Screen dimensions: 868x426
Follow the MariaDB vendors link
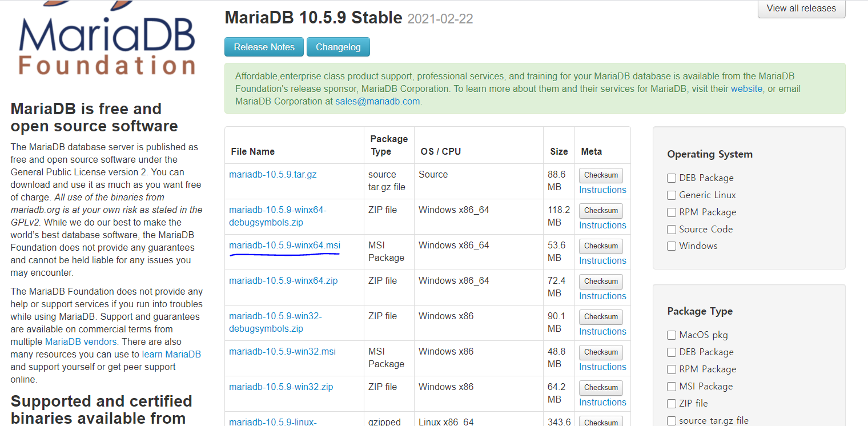81,342
